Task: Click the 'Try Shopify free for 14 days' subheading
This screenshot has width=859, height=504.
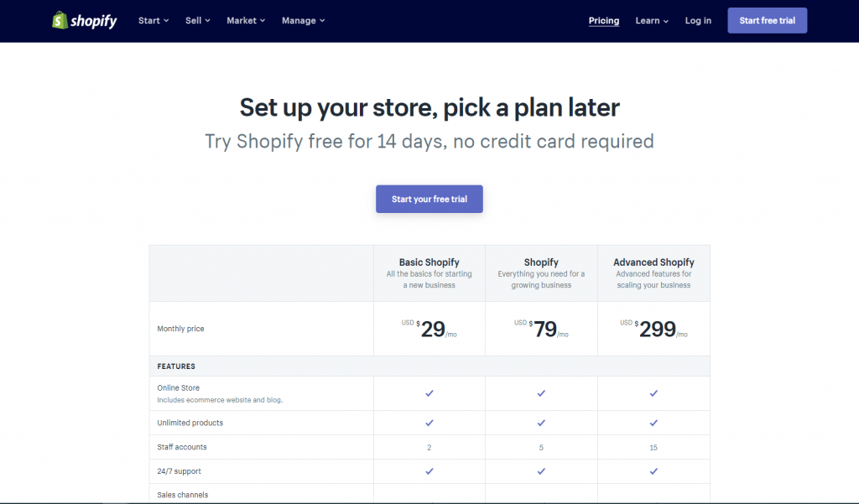Action: pos(429,142)
